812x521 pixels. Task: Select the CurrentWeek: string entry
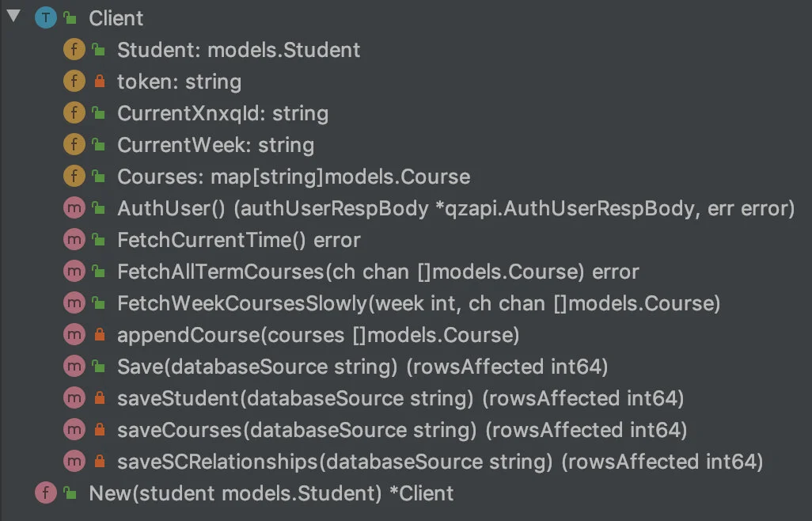coord(215,145)
